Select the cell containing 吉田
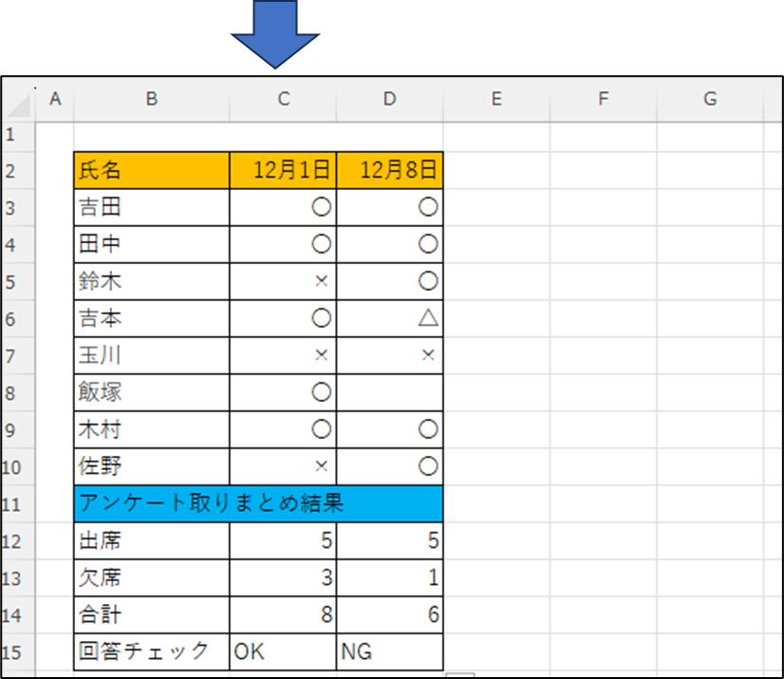 click(152, 207)
